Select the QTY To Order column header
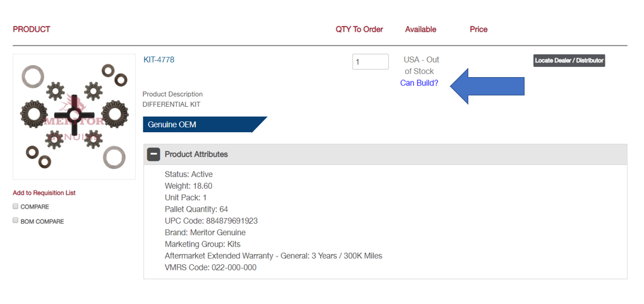This screenshot has width=644, height=304. (x=360, y=30)
